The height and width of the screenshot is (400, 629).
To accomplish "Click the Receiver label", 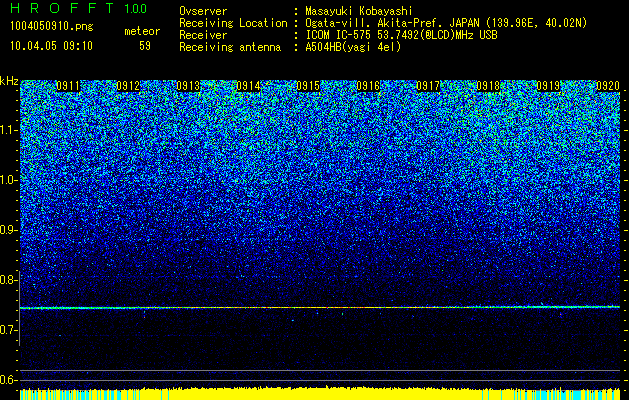I will [203, 35].
